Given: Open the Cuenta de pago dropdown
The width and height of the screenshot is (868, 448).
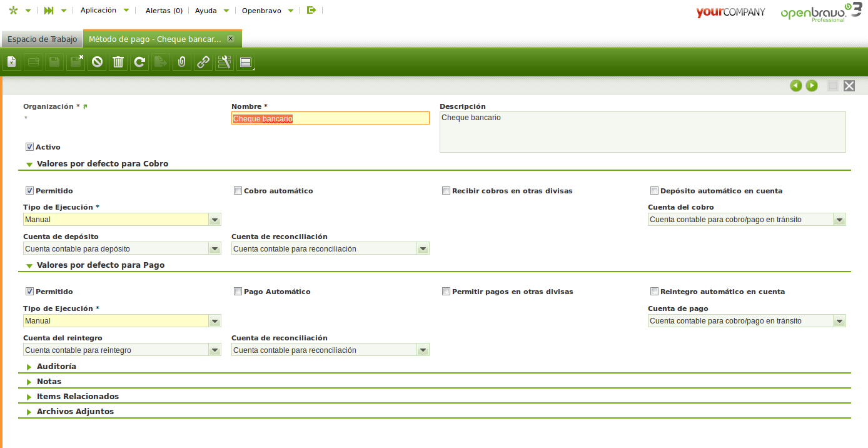Looking at the screenshot, I should (x=839, y=321).
